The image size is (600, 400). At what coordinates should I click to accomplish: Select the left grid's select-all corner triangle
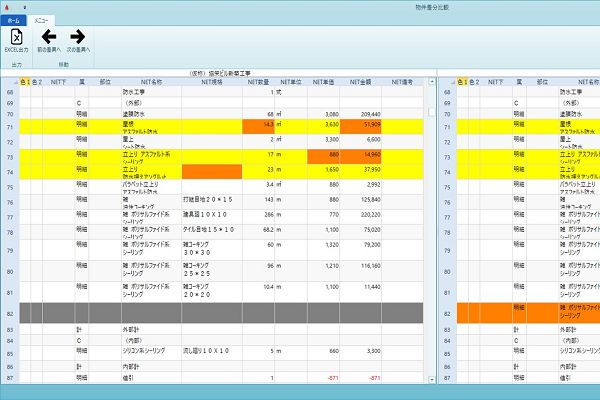pyautogui.click(x=15, y=83)
